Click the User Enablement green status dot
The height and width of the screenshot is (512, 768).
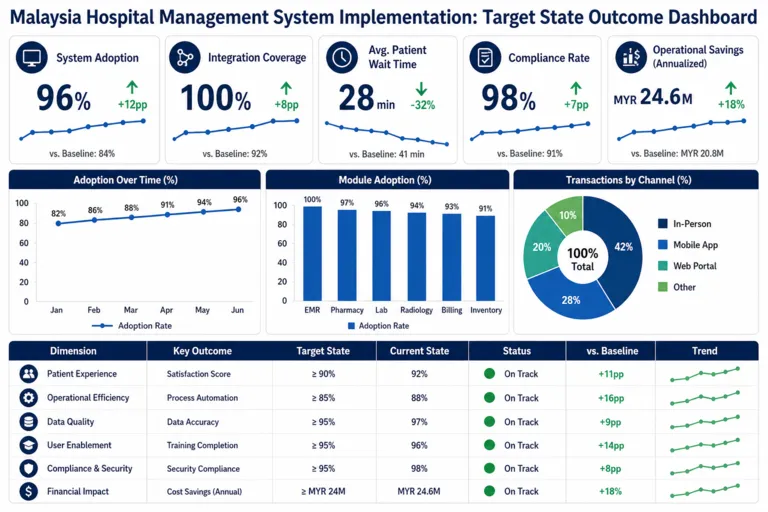point(489,445)
